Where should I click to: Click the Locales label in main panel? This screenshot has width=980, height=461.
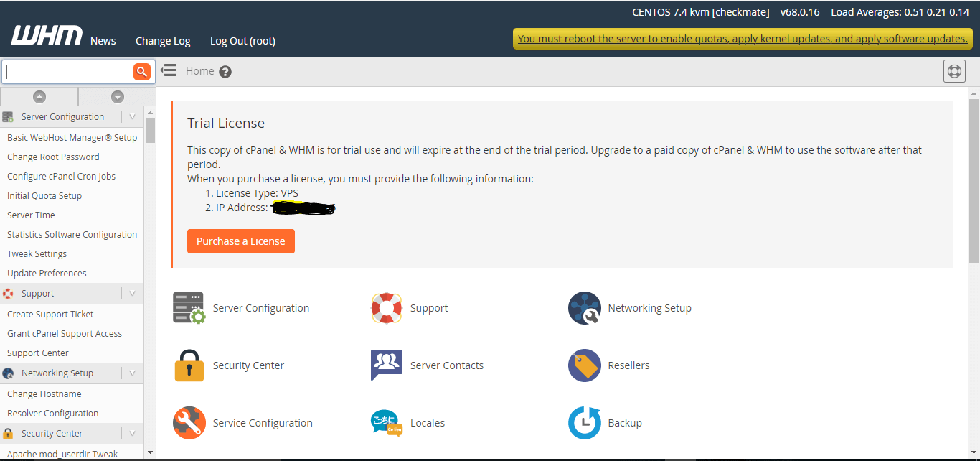tap(428, 423)
